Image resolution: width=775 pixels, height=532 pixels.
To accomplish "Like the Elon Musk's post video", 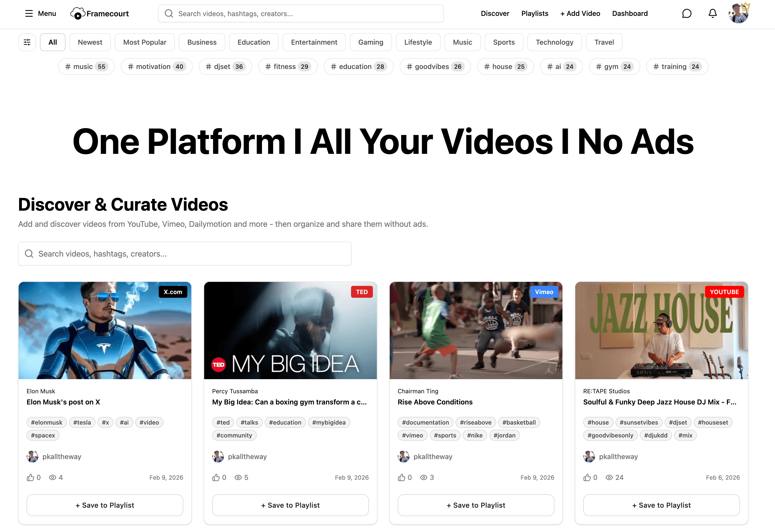I will [30, 477].
